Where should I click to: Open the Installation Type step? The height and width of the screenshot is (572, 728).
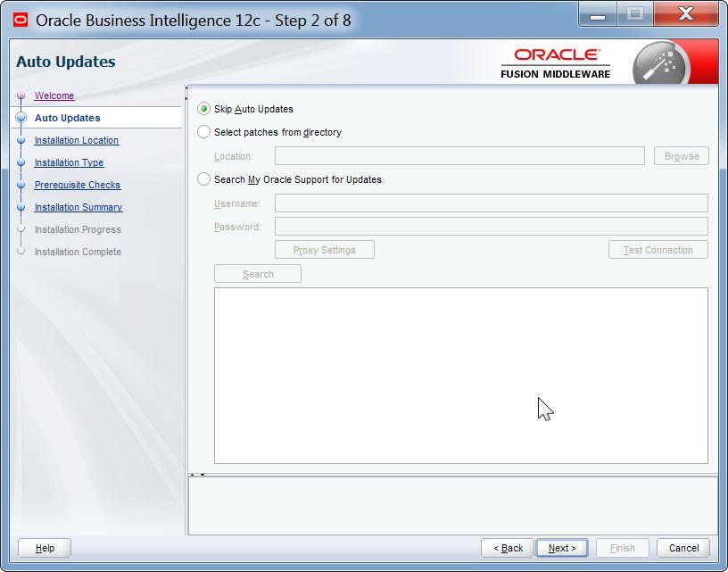(70, 162)
